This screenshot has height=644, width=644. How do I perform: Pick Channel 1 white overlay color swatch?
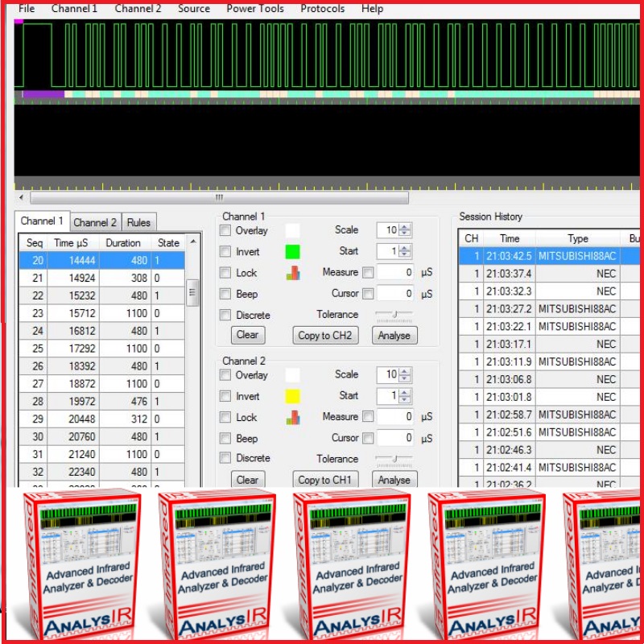pyautogui.click(x=292, y=230)
